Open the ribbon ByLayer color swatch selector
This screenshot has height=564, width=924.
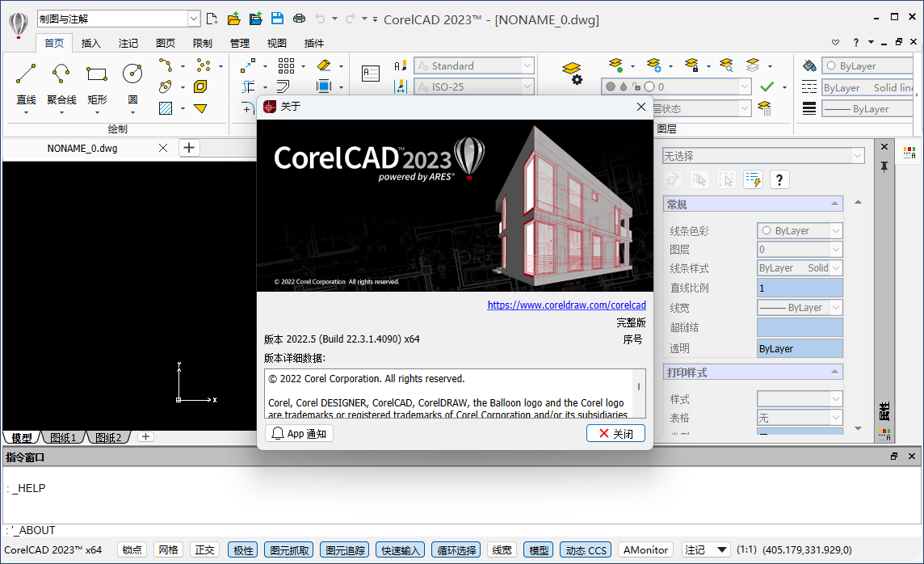tap(867, 65)
